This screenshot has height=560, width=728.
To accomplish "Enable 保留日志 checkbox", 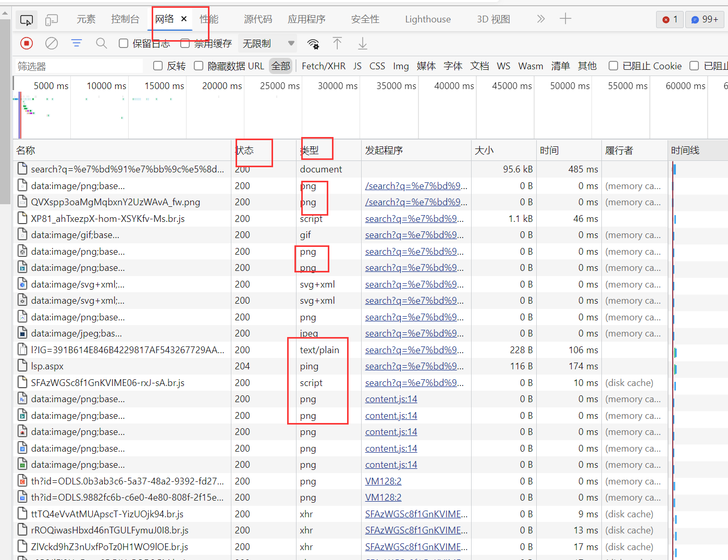I will pyautogui.click(x=124, y=43).
